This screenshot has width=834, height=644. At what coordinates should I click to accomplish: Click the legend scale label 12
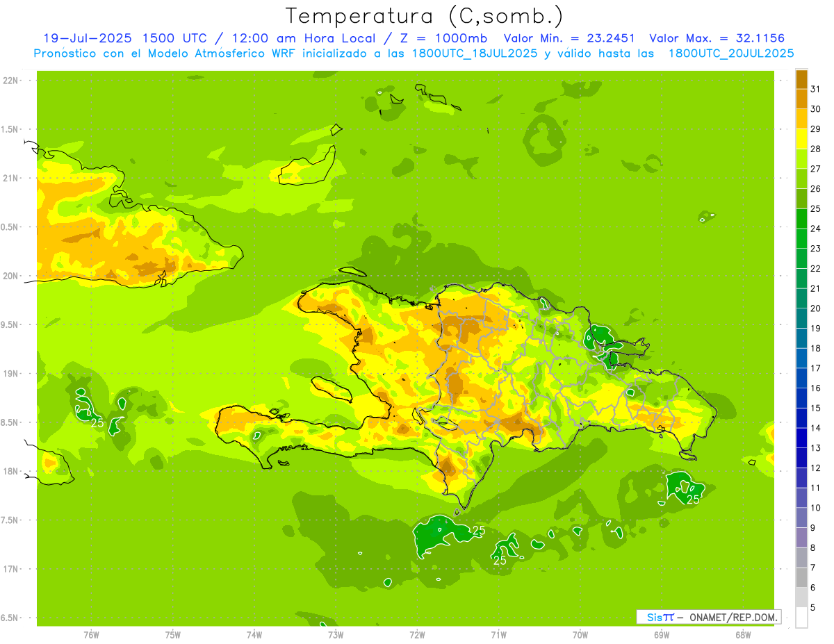pos(816,468)
